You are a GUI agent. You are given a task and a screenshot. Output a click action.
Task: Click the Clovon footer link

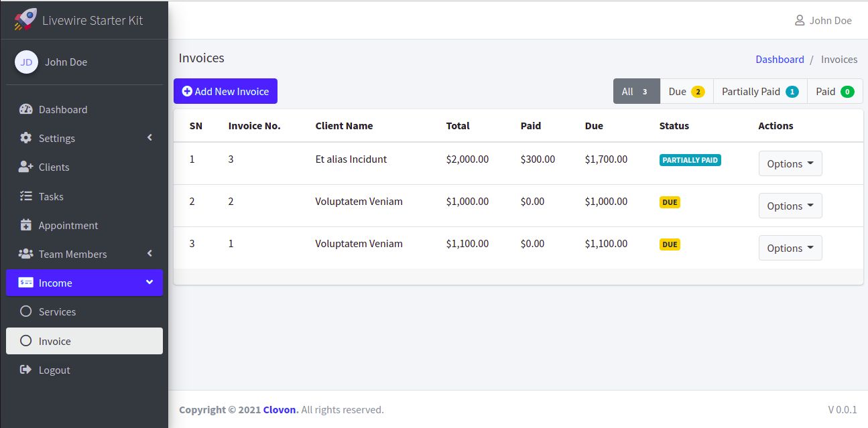coord(280,409)
